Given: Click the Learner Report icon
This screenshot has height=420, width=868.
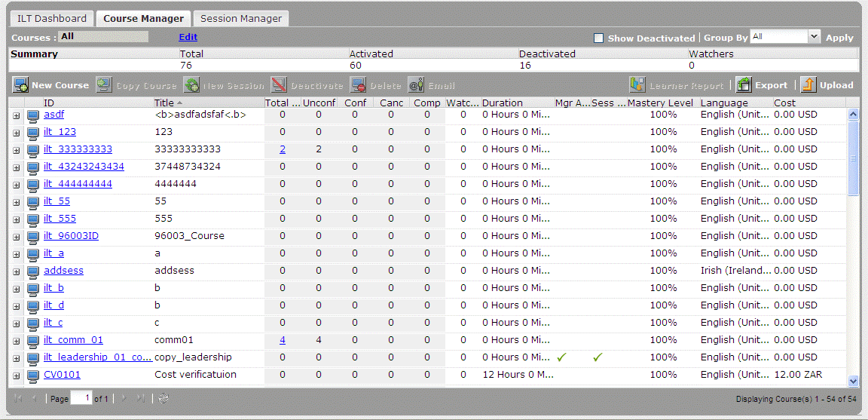Looking at the screenshot, I should 637,85.
